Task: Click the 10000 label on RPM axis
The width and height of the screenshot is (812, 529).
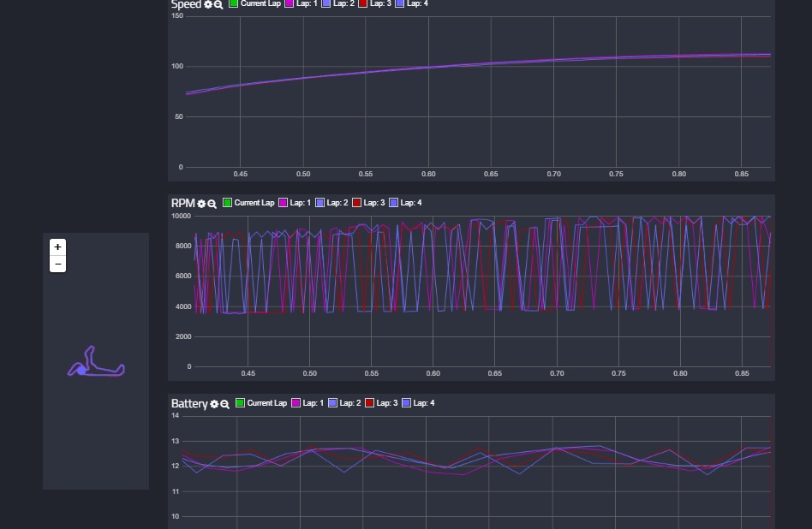Action: click(182, 216)
